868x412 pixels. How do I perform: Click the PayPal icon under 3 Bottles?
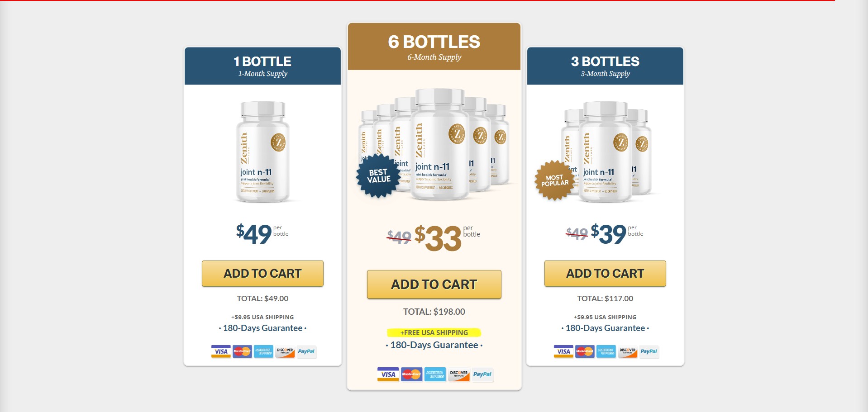pos(649,351)
